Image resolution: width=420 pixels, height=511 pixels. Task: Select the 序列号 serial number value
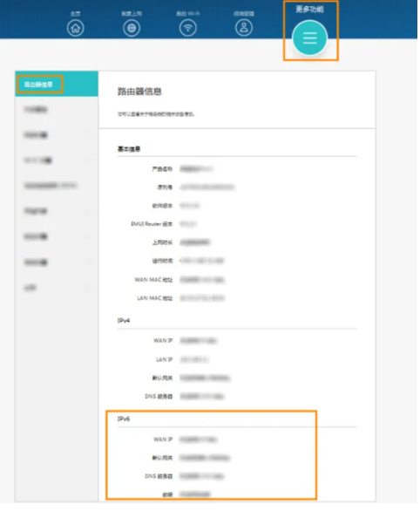(207, 187)
